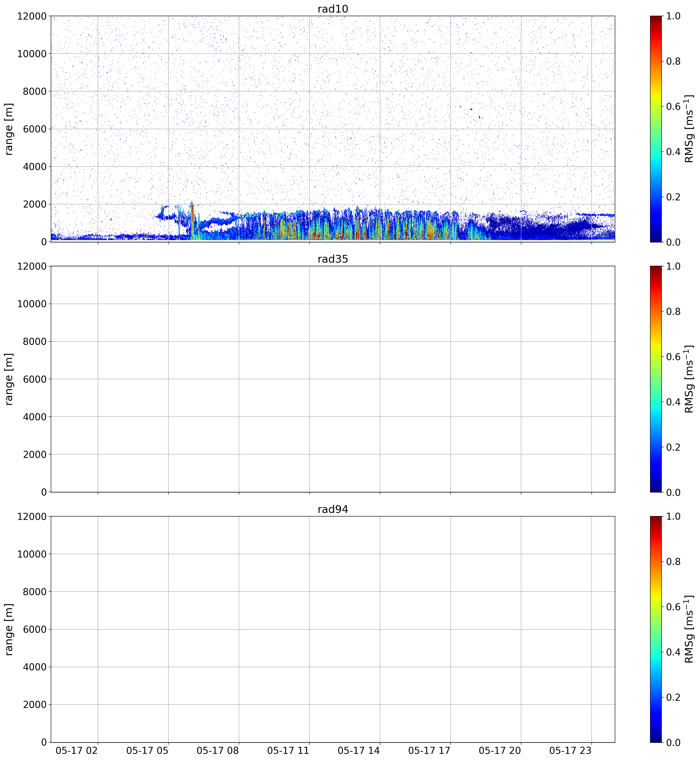Click the 1.0 label on rad35 colorbar
Image resolution: width=700 pixels, height=760 pixels.
(x=673, y=266)
